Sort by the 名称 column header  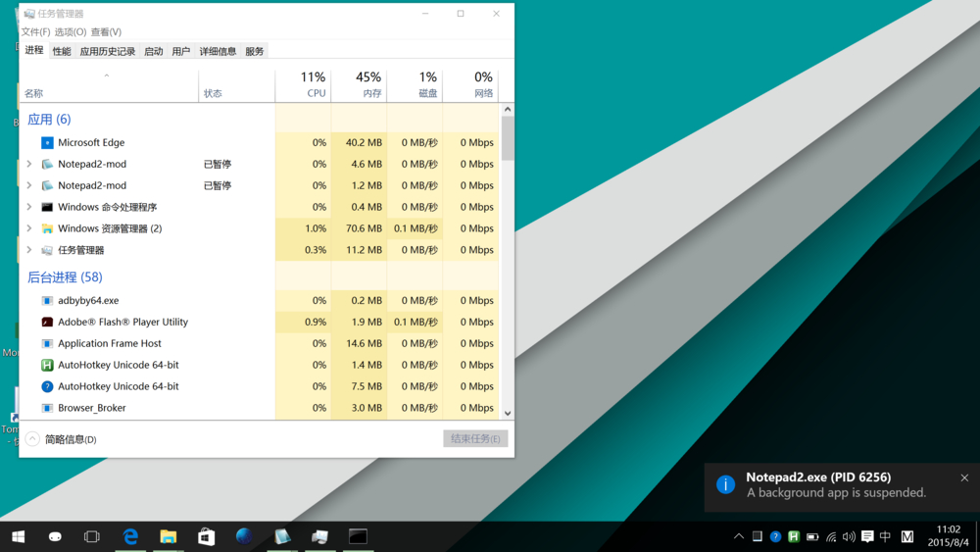coord(109,85)
